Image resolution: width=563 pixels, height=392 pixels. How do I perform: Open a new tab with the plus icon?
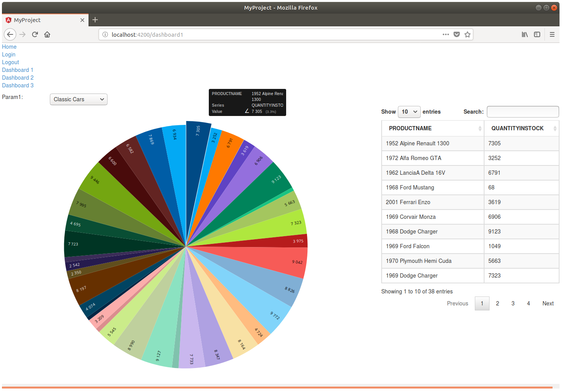[x=95, y=20]
